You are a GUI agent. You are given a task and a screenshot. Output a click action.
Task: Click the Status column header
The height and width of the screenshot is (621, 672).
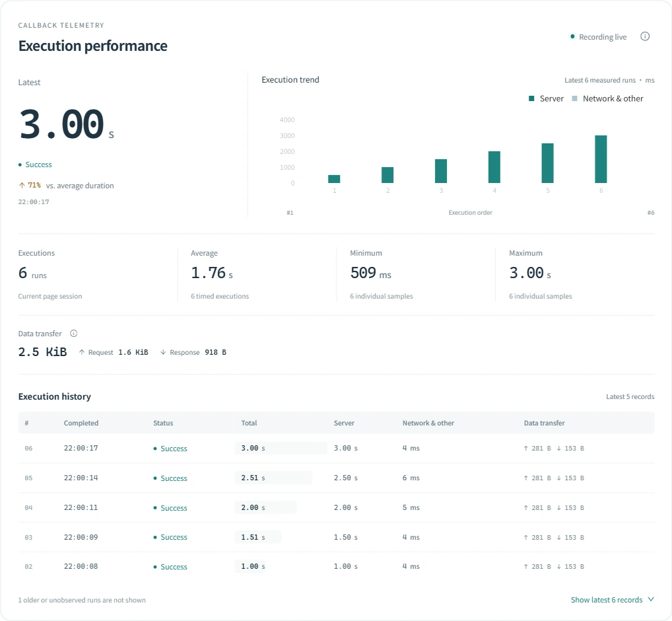click(163, 423)
